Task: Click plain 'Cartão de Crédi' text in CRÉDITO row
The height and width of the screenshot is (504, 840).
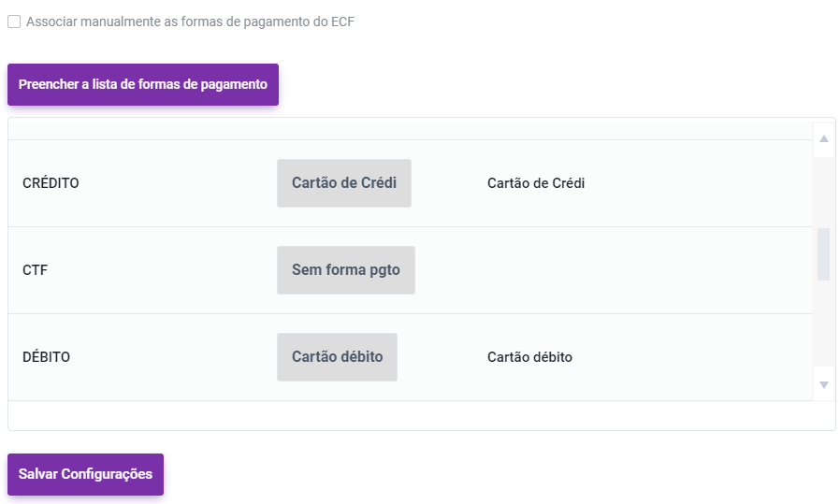Action: click(535, 183)
